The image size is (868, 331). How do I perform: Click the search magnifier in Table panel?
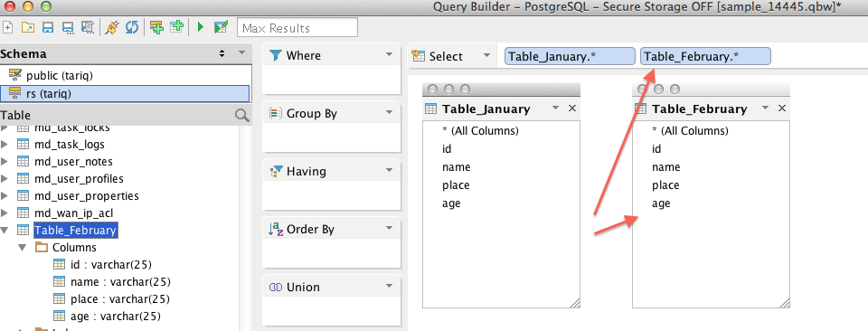[242, 115]
